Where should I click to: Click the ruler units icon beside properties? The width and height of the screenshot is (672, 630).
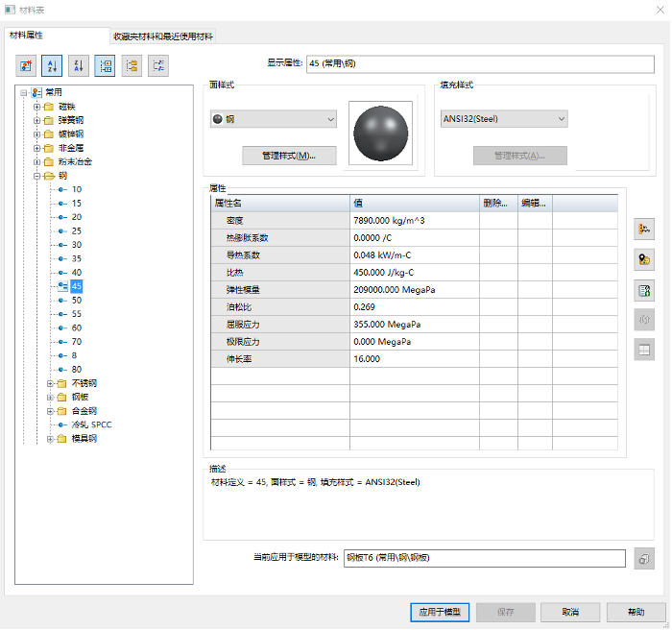[x=643, y=230]
